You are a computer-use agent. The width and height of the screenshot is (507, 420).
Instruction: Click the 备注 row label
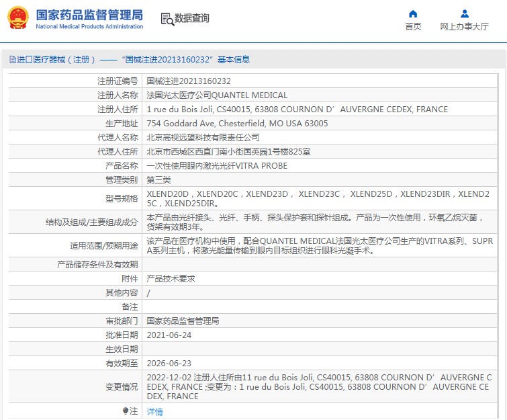click(x=130, y=306)
